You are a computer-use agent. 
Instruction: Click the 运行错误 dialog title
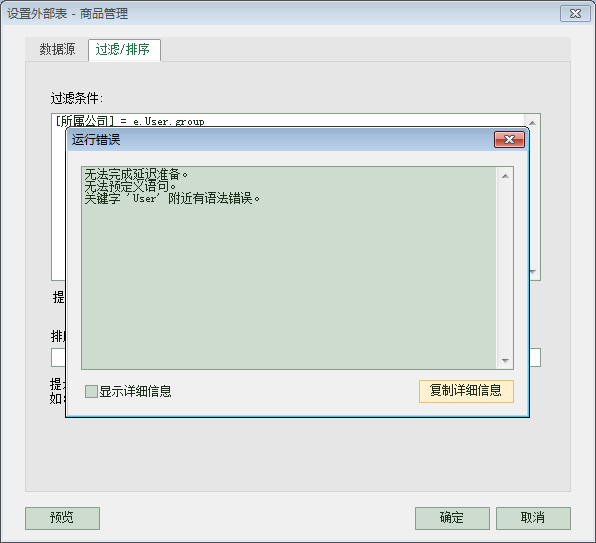tap(96, 139)
